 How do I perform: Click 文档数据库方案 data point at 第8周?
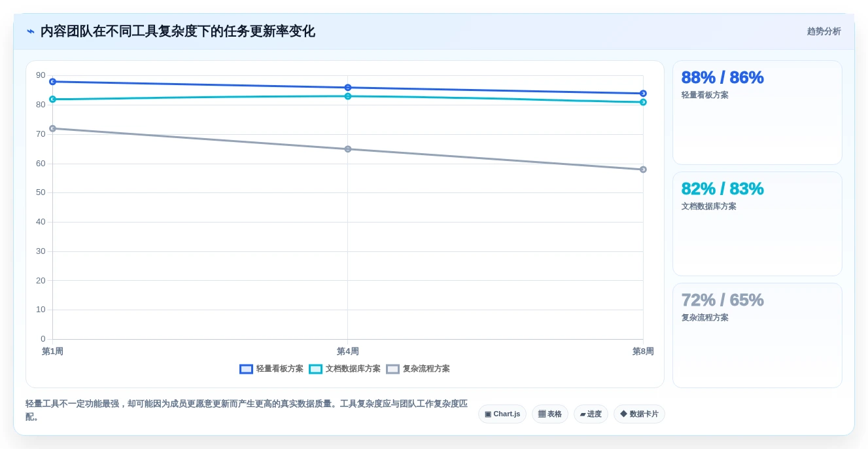click(643, 102)
